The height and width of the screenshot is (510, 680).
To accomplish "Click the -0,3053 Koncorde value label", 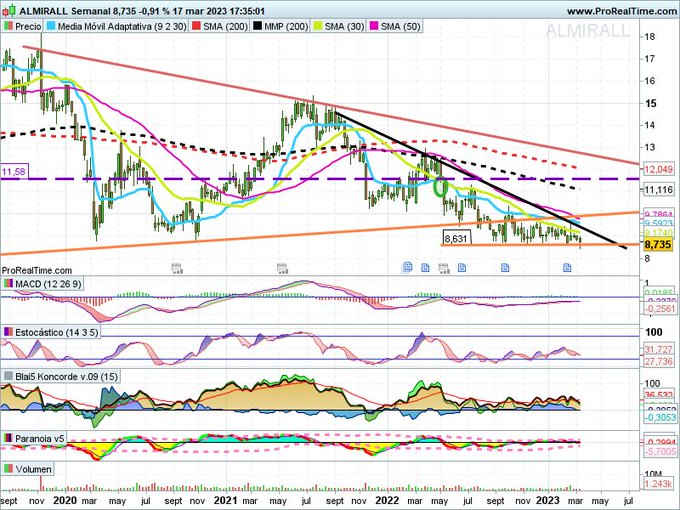I will 659,417.
